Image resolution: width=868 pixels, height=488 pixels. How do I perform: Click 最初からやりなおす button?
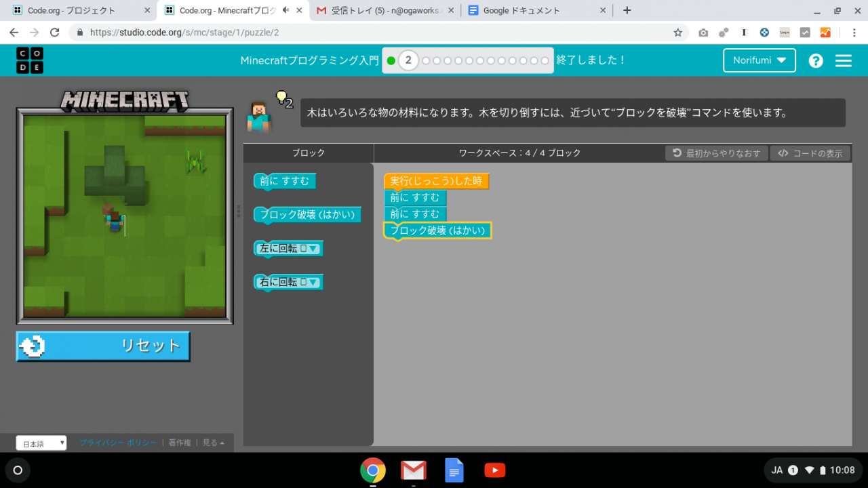click(717, 153)
